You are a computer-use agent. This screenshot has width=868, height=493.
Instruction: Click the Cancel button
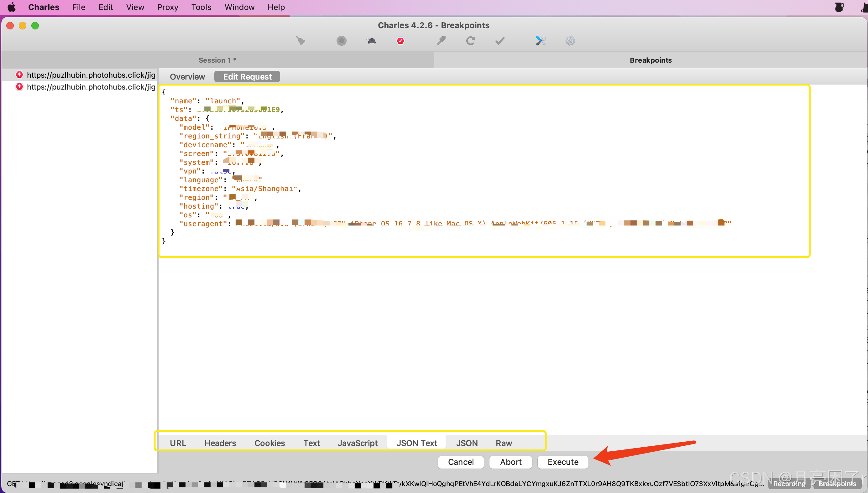coord(461,462)
